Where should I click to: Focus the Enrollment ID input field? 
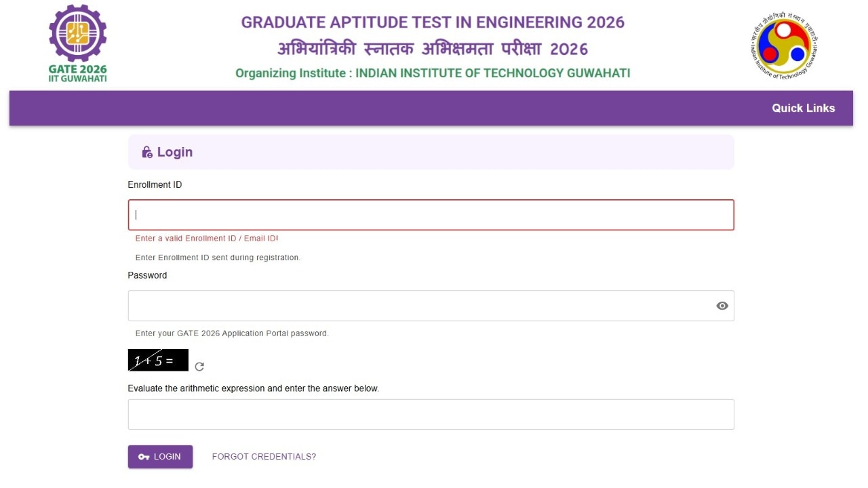[431, 215]
